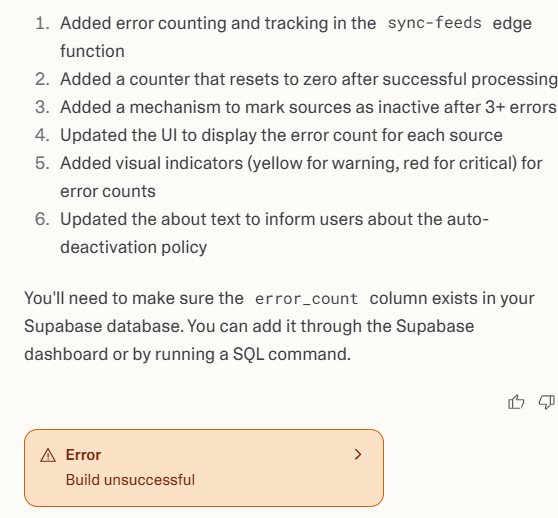Viewport: 558px width, 518px height.
Task: Select the 'error_count' inline code
Action: [x=306, y=298]
